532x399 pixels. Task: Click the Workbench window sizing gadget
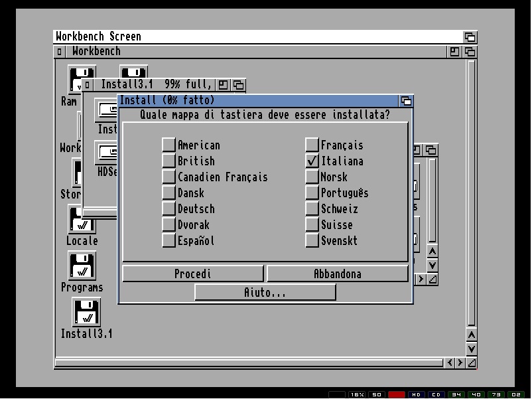click(472, 362)
